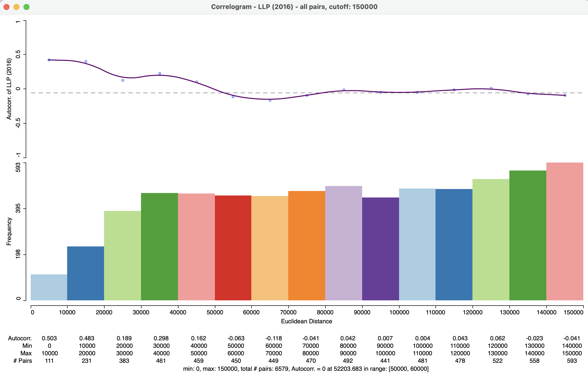Image resolution: width=588 pixels, height=376 pixels.
Task: Click the # Pairs row label
Action: point(22,361)
